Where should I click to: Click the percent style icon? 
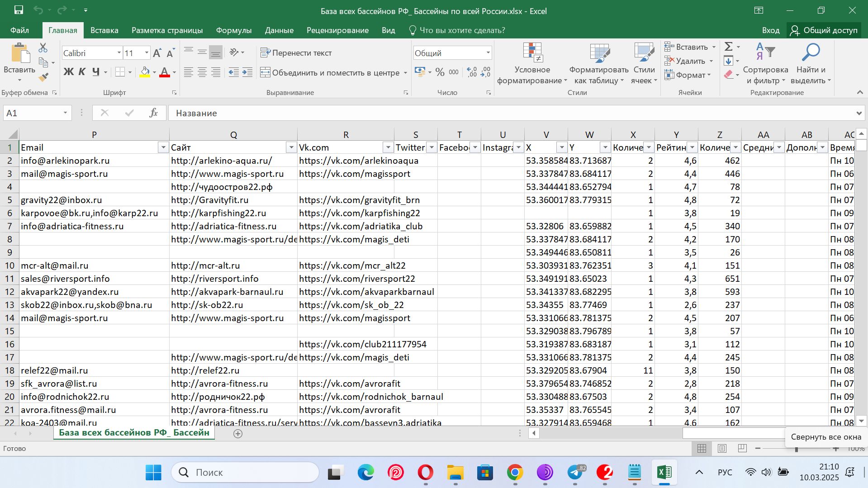click(x=440, y=72)
